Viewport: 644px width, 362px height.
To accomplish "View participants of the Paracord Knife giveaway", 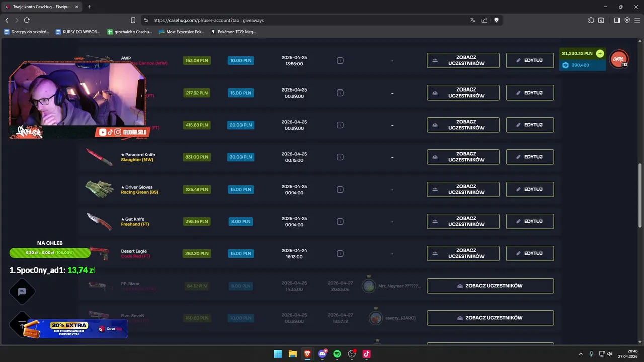I will click(x=463, y=157).
